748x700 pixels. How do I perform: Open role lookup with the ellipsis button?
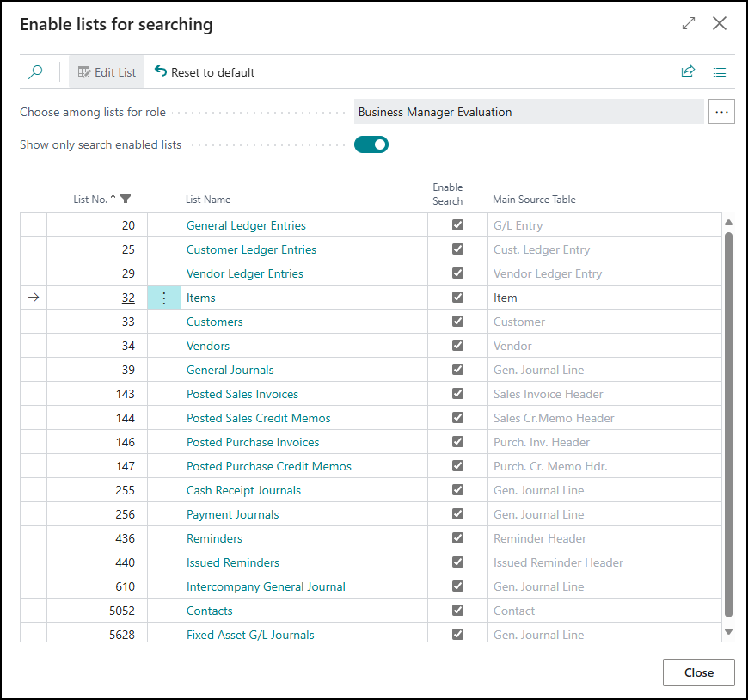pos(721,112)
